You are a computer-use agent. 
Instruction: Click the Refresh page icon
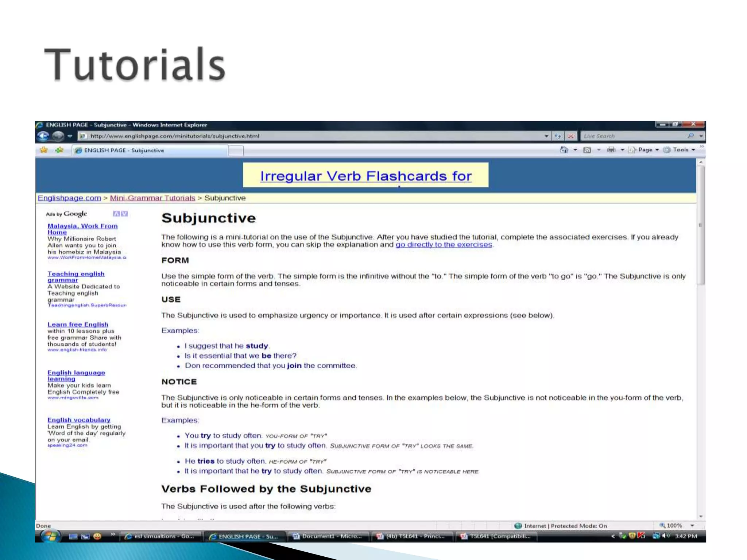tap(558, 136)
